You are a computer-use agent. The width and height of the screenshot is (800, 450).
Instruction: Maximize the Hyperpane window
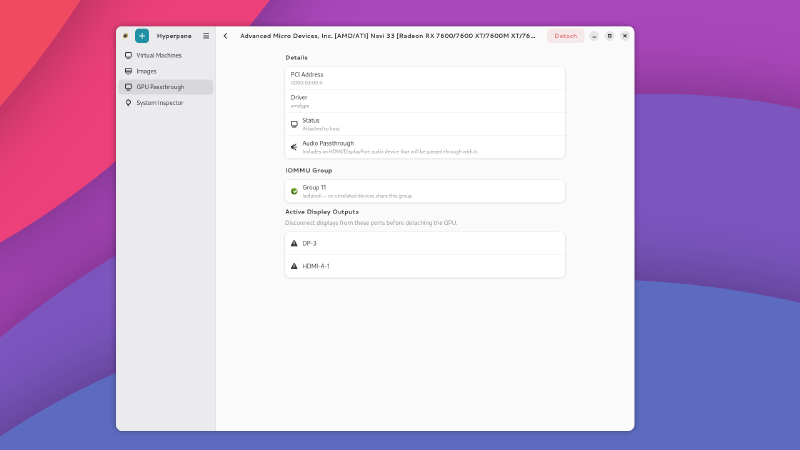pyautogui.click(x=609, y=35)
